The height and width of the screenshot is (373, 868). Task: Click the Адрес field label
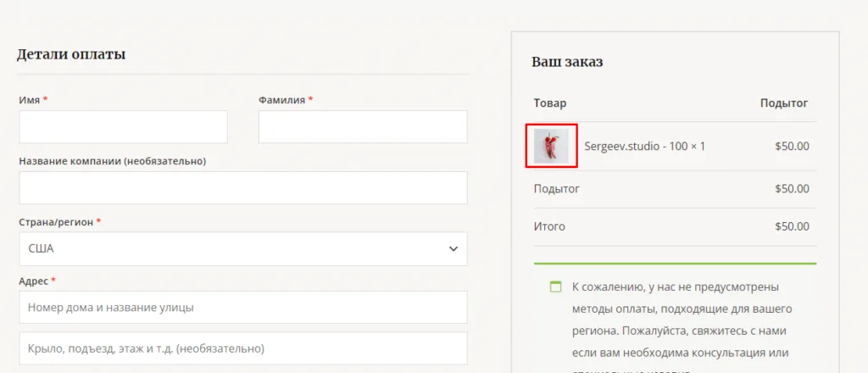pyautogui.click(x=37, y=281)
